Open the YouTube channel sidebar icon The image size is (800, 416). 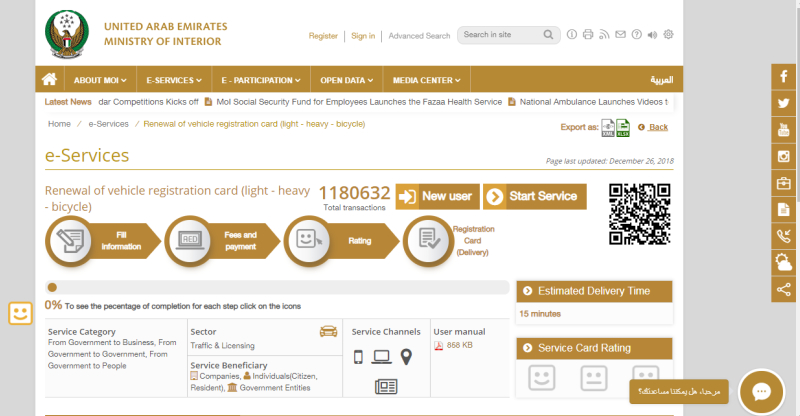(x=784, y=130)
